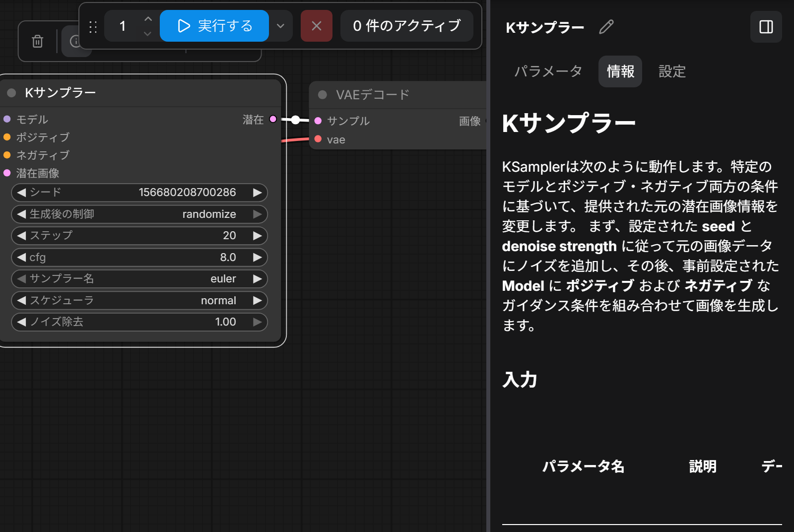This screenshot has width=794, height=532.
Task: Click the 説明 column header
Action: 703,466
